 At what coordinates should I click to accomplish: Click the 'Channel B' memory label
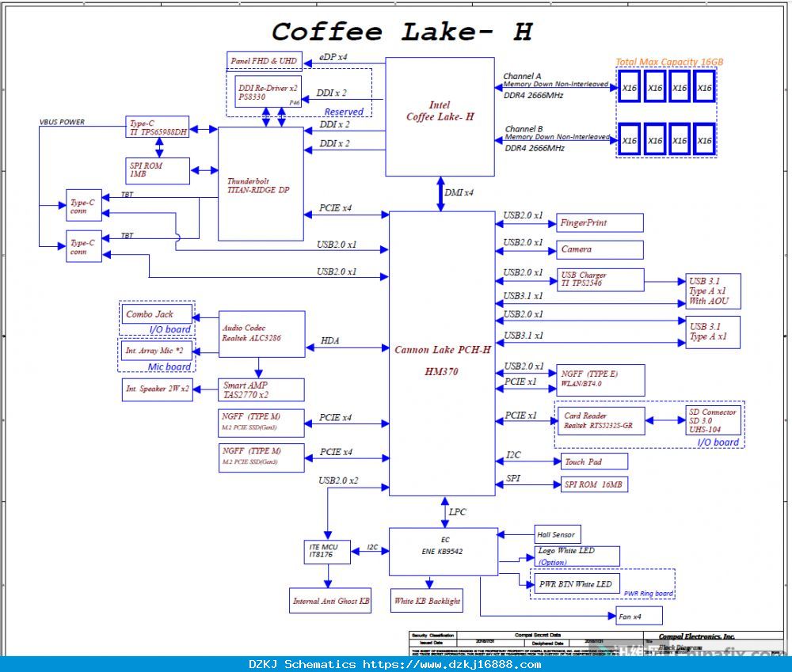pyautogui.click(x=524, y=129)
